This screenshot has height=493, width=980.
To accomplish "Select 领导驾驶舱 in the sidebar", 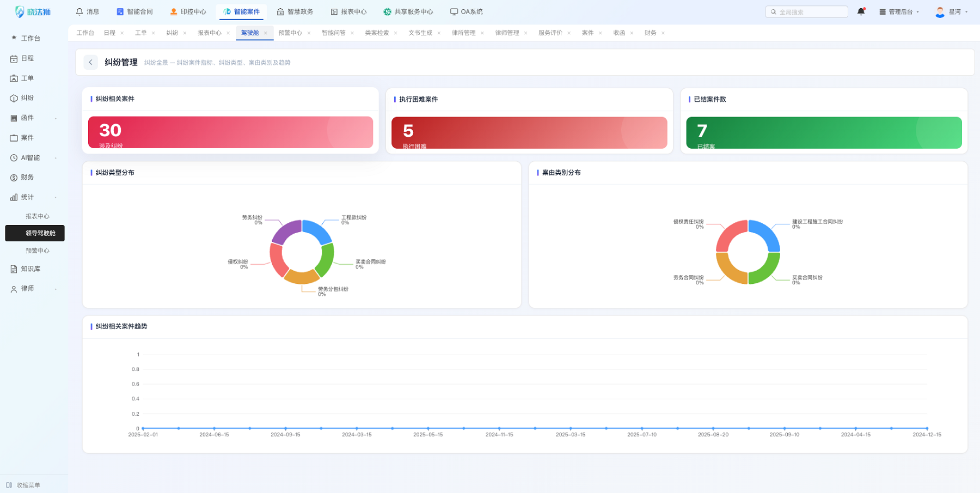I will tap(35, 233).
